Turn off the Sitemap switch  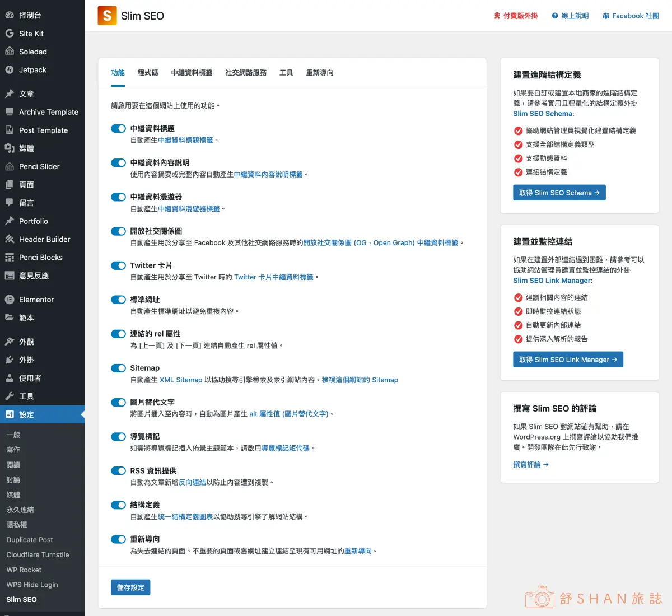(x=118, y=368)
